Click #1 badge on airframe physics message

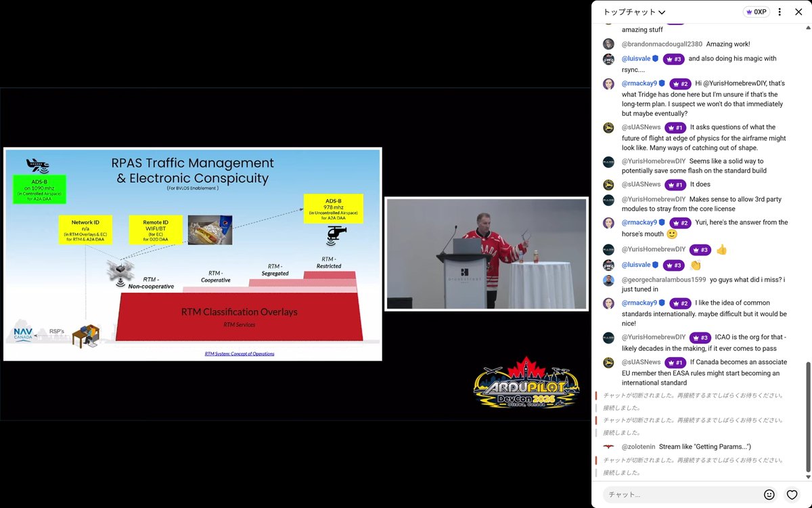(675, 127)
